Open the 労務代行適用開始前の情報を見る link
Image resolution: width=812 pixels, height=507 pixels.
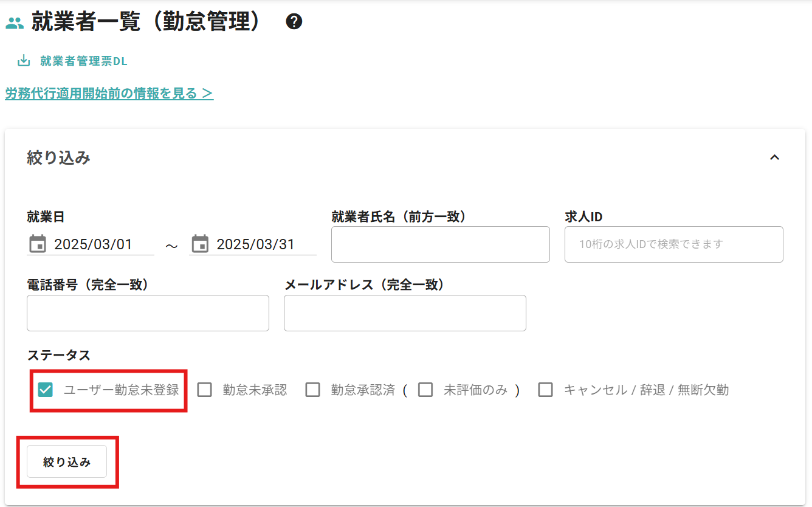(x=109, y=94)
